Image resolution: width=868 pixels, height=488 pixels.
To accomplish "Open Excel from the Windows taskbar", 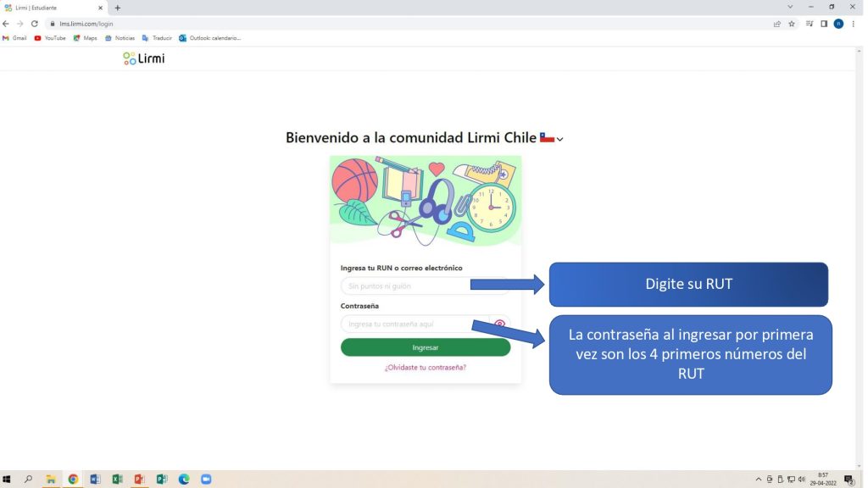I will click(x=117, y=480).
